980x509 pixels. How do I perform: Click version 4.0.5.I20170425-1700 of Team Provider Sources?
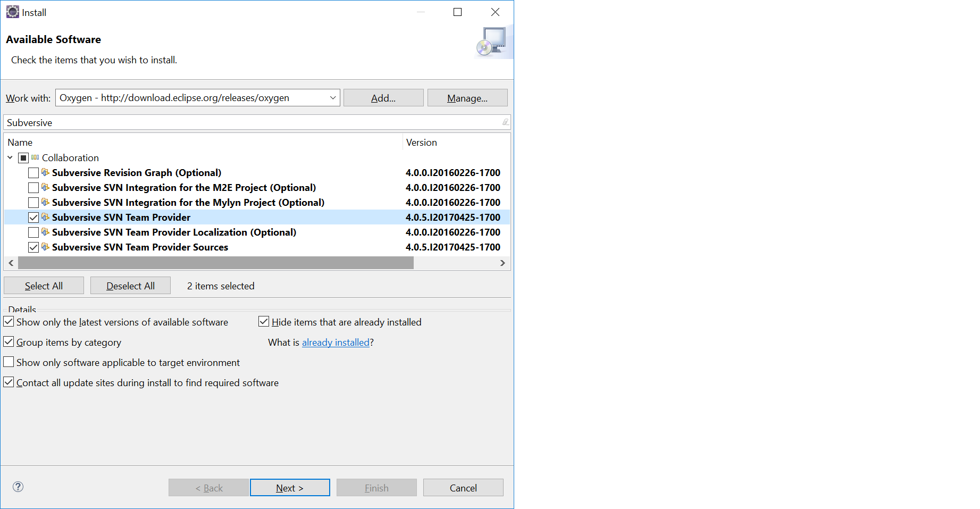click(453, 247)
